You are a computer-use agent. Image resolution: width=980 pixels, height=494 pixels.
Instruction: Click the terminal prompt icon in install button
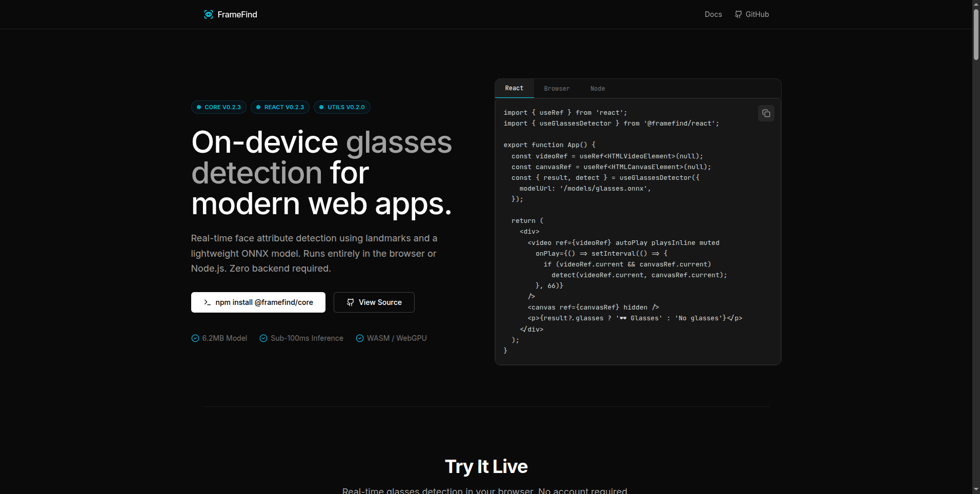click(x=208, y=302)
